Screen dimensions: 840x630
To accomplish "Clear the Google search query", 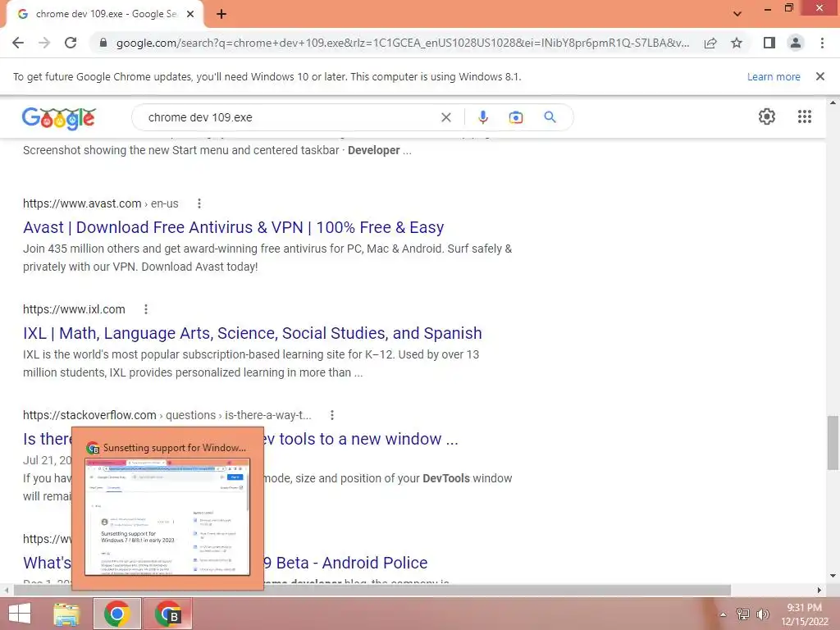I will tap(445, 117).
